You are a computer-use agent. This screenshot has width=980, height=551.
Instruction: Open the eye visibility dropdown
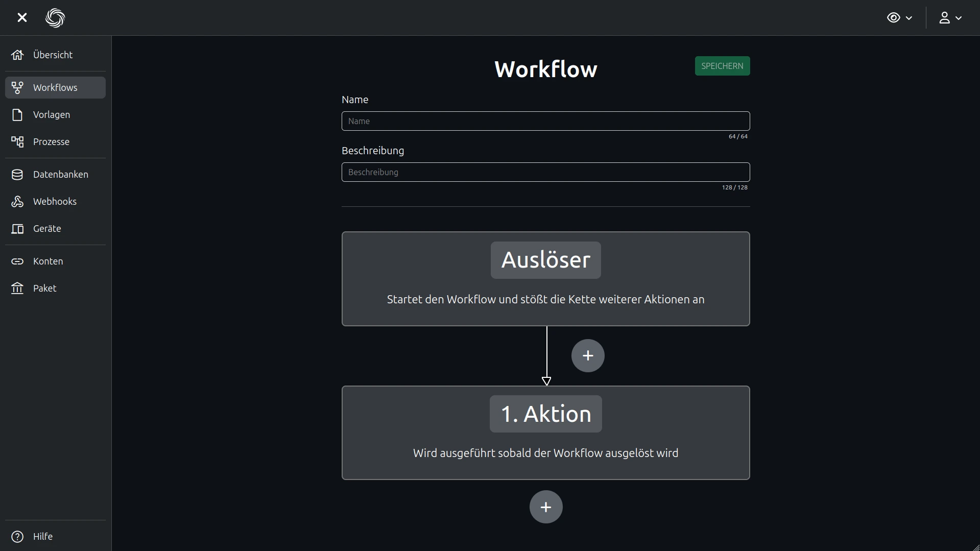[x=899, y=18]
